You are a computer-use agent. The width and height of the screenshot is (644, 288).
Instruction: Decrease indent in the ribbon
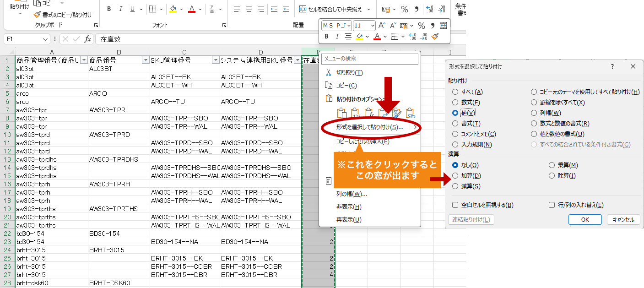[274, 9]
